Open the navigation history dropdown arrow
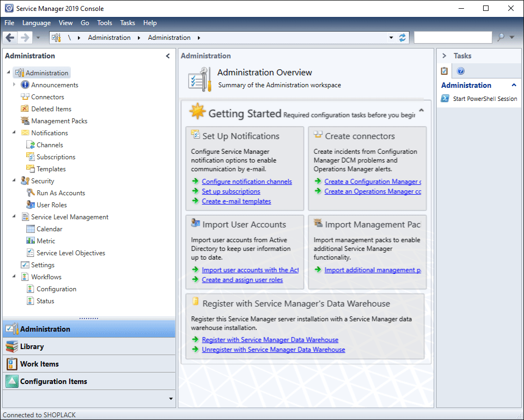524x420 pixels. [38, 38]
